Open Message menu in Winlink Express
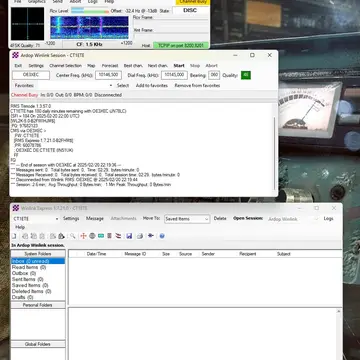 pyautogui.click(x=95, y=219)
